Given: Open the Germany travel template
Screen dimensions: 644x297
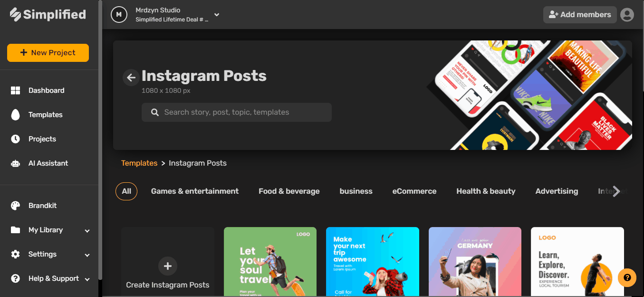Looking at the screenshot, I should click(x=475, y=262).
